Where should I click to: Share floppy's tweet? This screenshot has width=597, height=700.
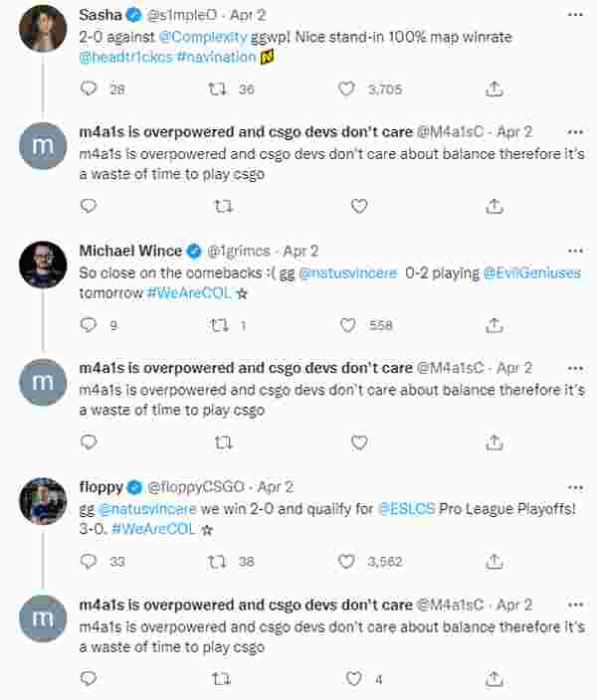494,561
